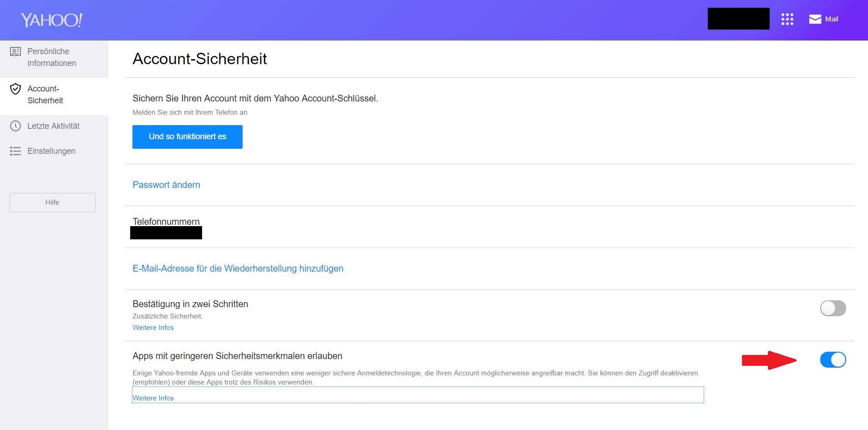
Task: Click the Sichern Sie Ihren Account heading text
Action: click(x=255, y=98)
